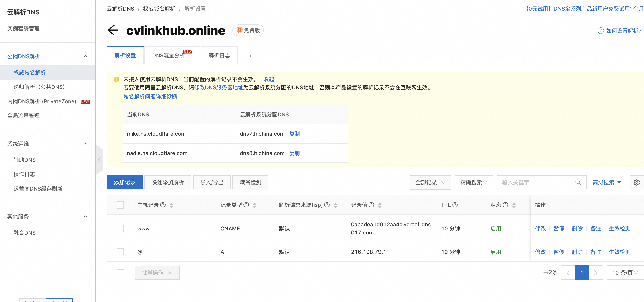Click the tab overflow arrow after 解析日志
Screen dimensions: 644x302
pyautogui.click(x=249, y=56)
